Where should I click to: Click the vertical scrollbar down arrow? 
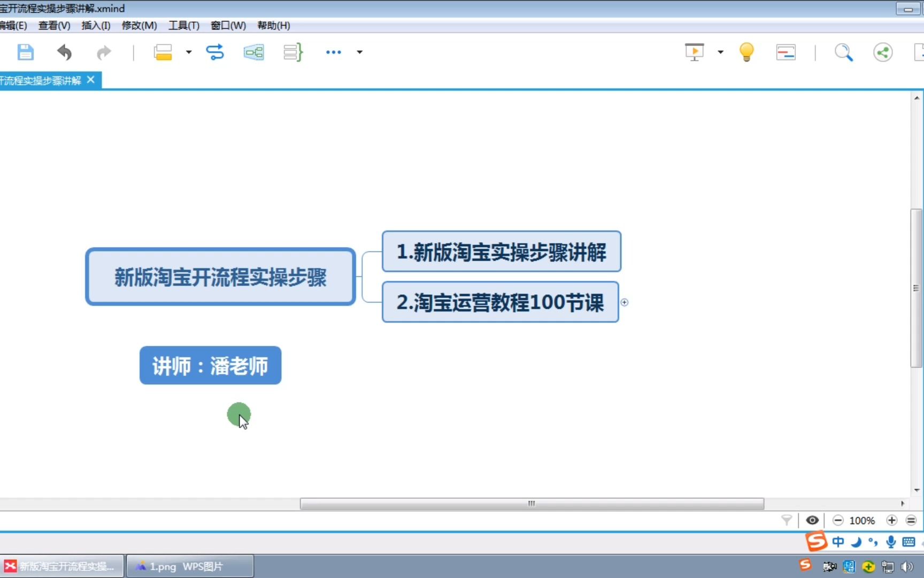coord(917,490)
